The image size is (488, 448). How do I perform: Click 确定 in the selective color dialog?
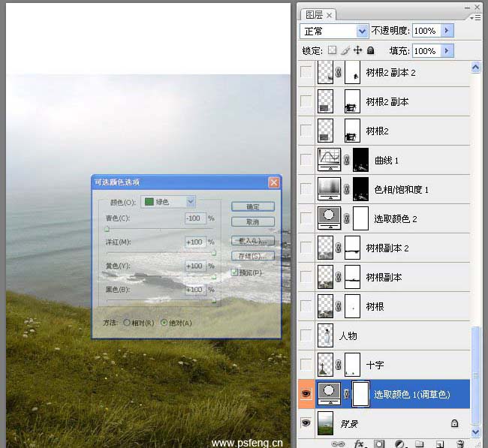click(253, 206)
